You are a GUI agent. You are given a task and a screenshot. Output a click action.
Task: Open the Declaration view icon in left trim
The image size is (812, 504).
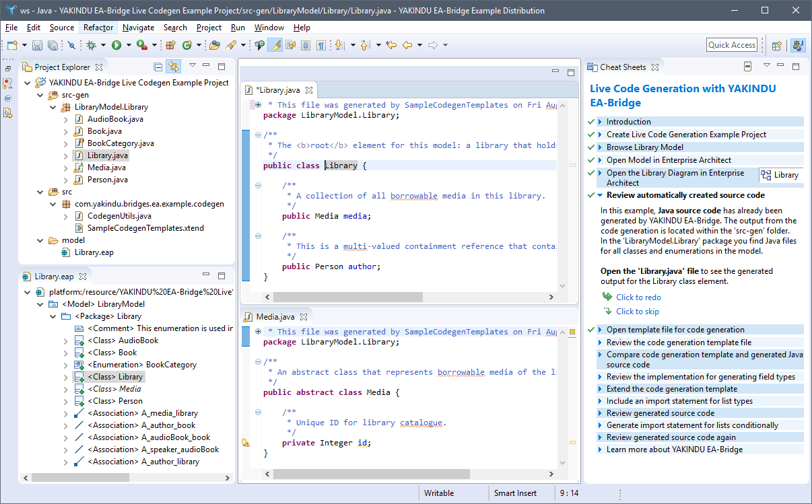coord(8,113)
